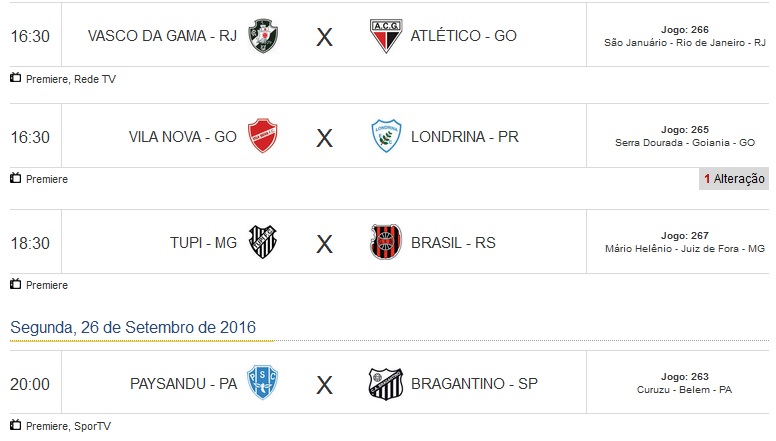Select the TUPI - MG team name
Screen dimensions: 776x441
[x=204, y=242]
